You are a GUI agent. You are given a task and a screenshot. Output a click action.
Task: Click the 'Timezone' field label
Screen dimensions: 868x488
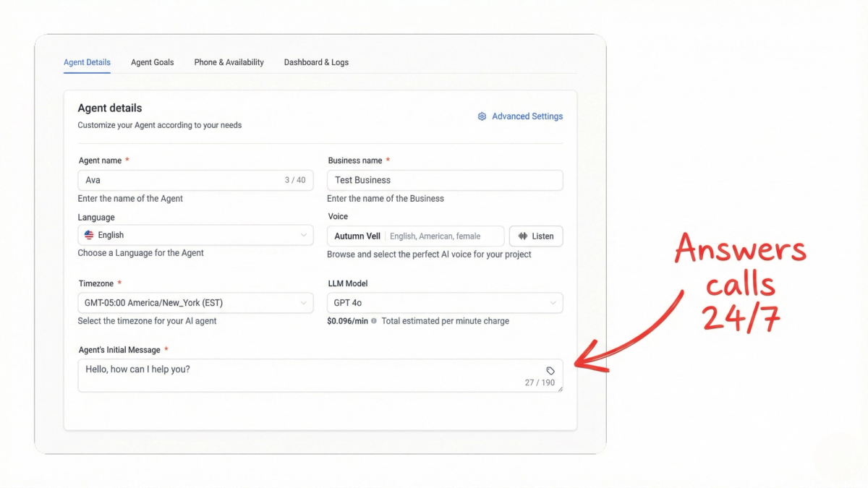point(96,284)
